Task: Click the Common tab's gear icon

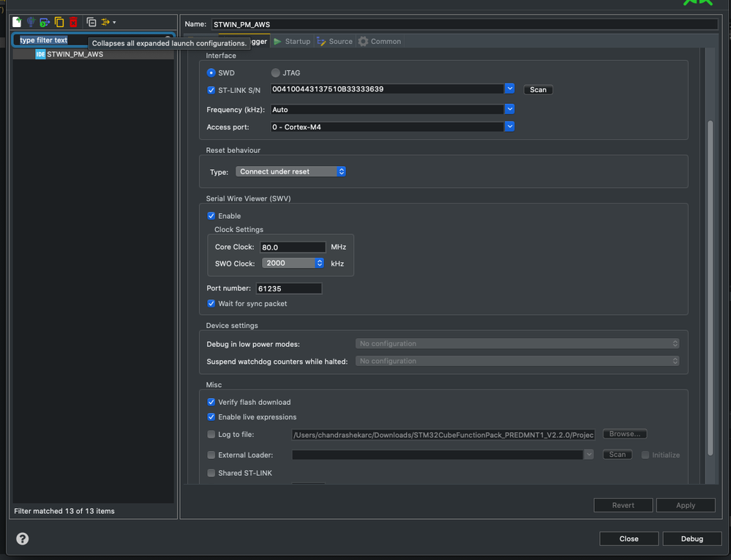Action: [363, 42]
